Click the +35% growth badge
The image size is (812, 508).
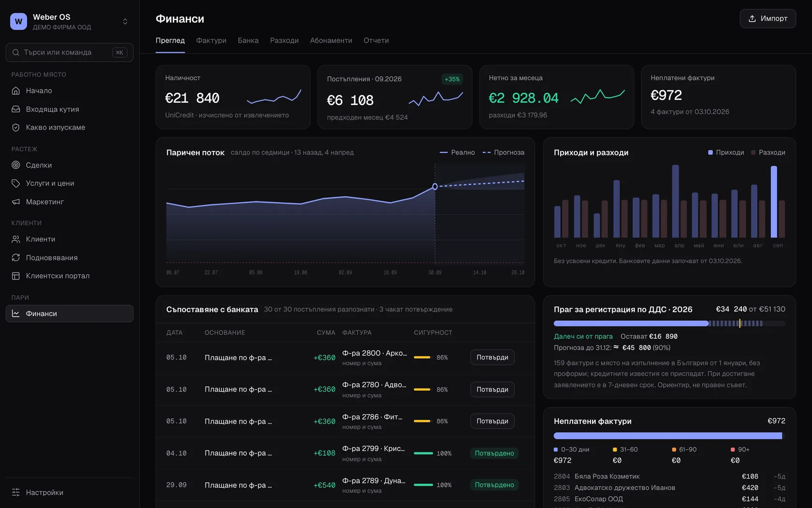point(452,79)
